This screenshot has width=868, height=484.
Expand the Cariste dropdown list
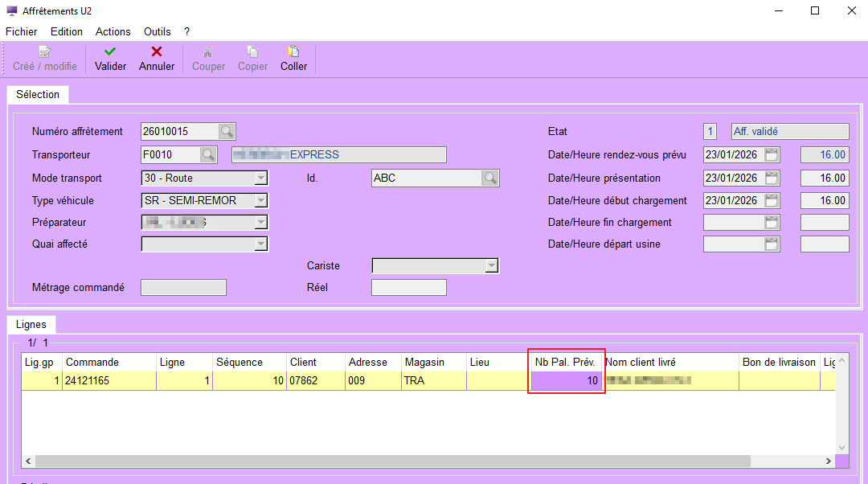491,265
